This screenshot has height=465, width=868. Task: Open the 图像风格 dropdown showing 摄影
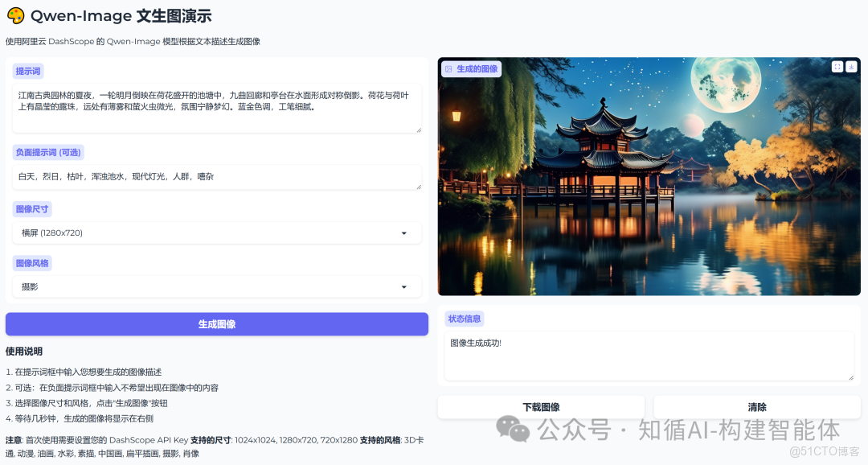click(216, 286)
